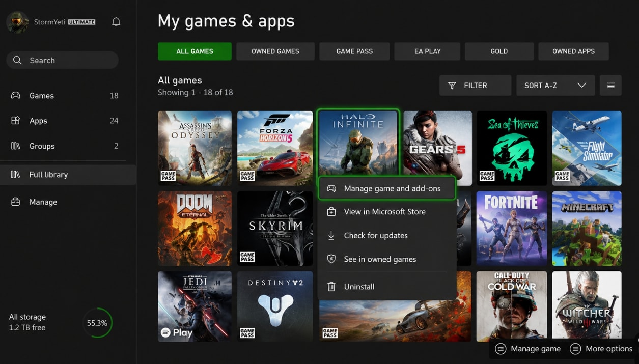Click the '1.2 TB free' storage text
This screenshot has height=364, width=639.
(x=27, y=328)
